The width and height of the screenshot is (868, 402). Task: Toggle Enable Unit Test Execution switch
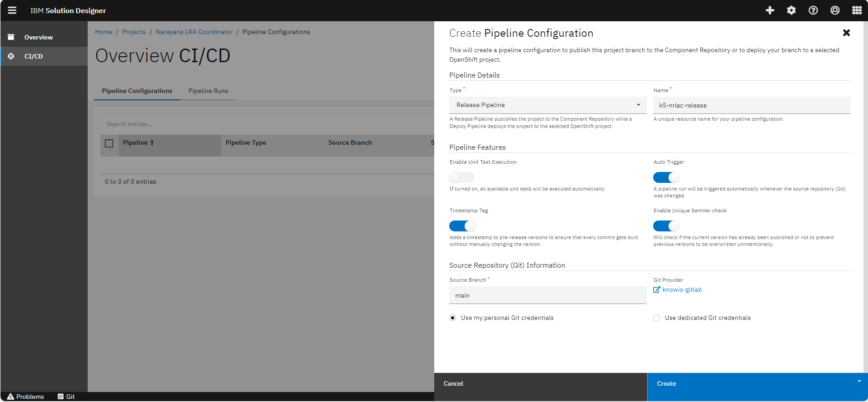tap(461, 177)
